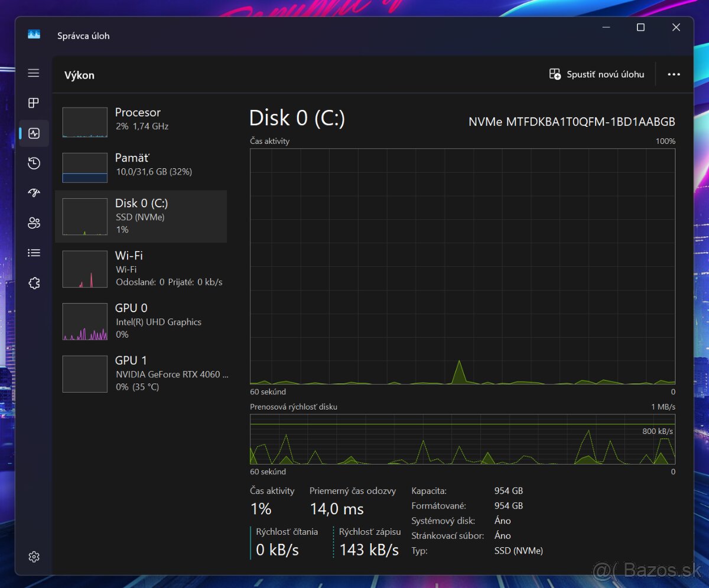Select the GPU 0 Intel UHD Graphics entry
Image resolution: width=709 pixels, height=588 pixels.
[x=142, y=321]
